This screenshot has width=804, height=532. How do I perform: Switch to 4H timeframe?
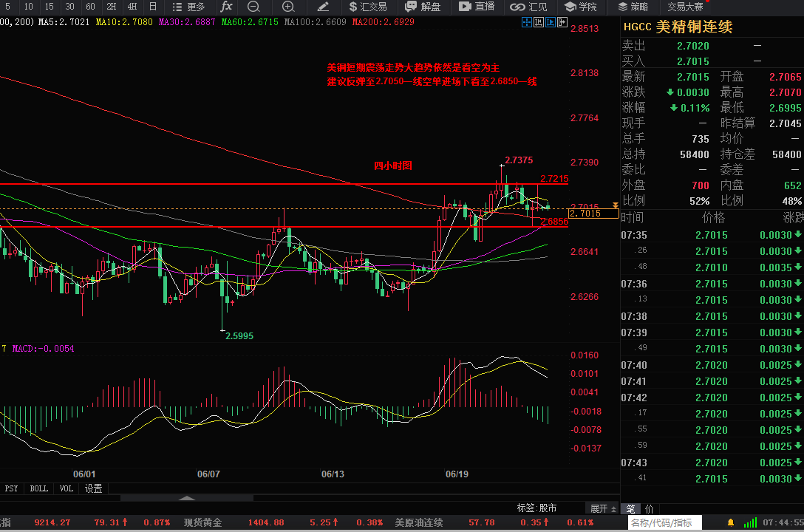pos(132,7)
